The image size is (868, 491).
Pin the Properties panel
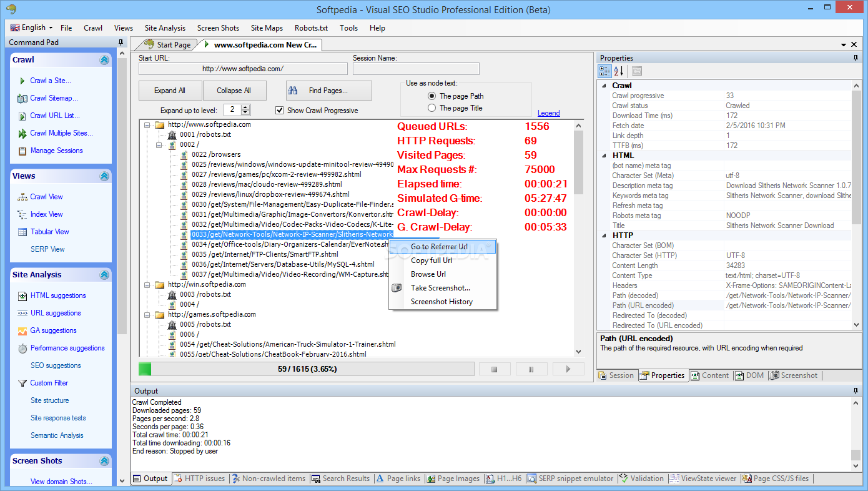pos(856,58)
